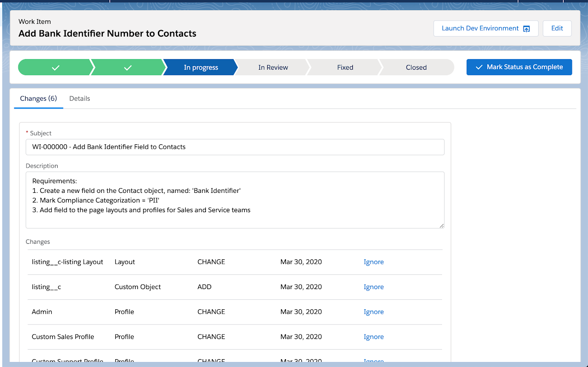Ignore the Custom Sales Profile change
This screenshot has height=367, width=588.
click(x=373, y=337)
